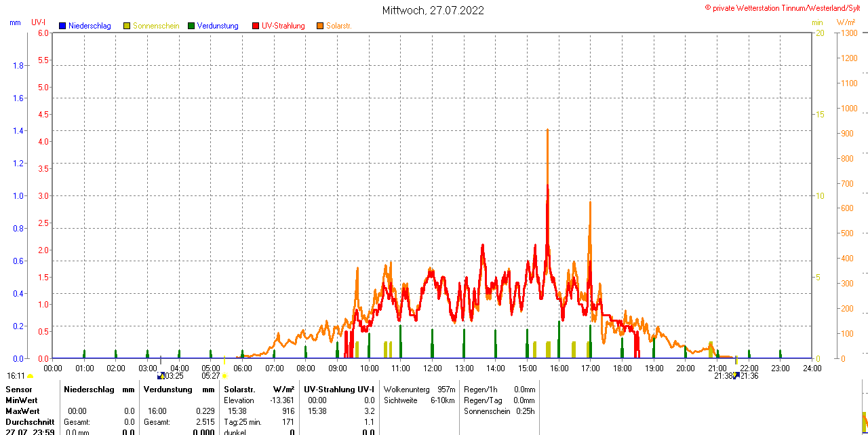This screenshot has width=868, height=435.
Task: Click the orange Solarstr. legend square
Action: (x=320, y=26)
